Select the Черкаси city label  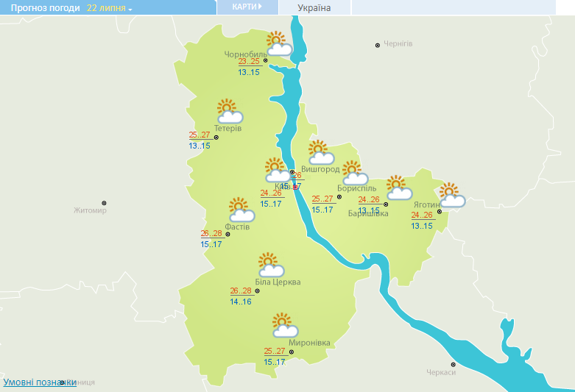pyautogui.click(x=441, y=373)
